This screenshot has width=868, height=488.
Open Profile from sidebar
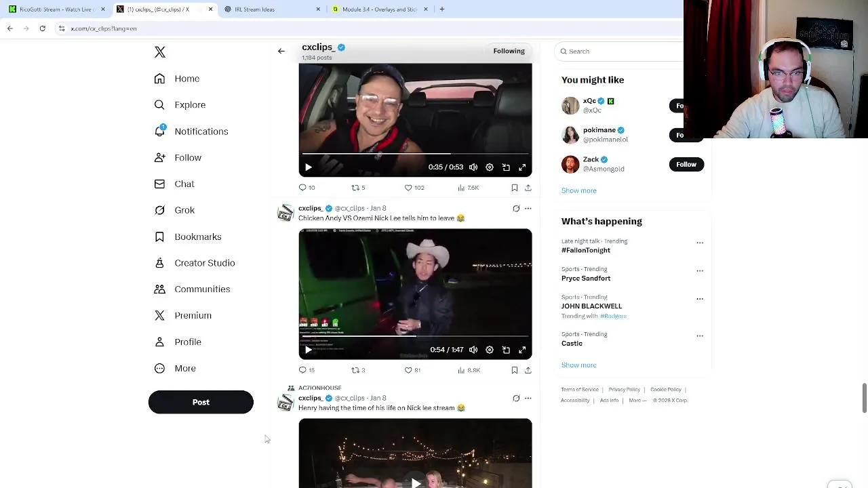[x=178, y=342]
